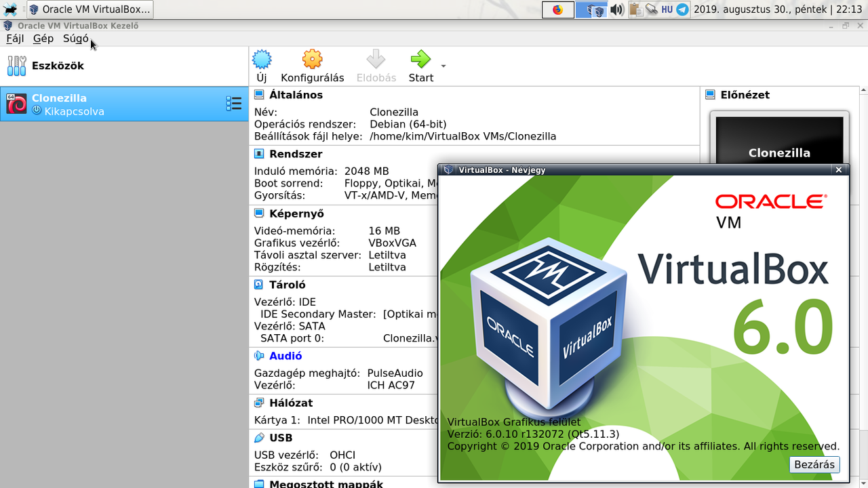Image resolution: width=868 pixels, height=488 pixels.
Task: Click Bezárás button in about dialog
Action: [814, 464]
